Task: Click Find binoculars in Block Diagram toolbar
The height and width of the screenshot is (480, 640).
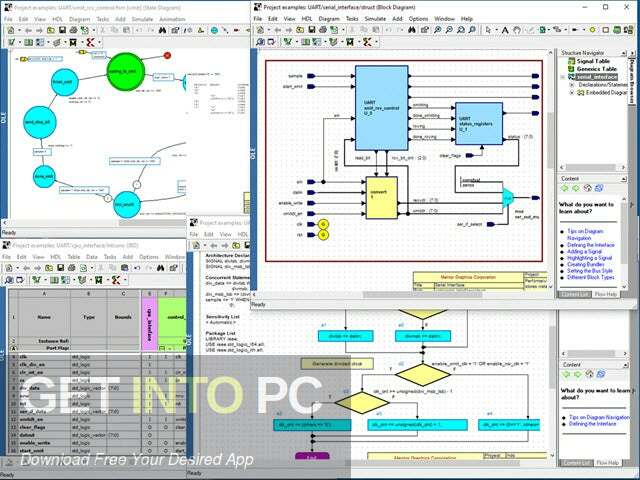Action: [412, 30]
